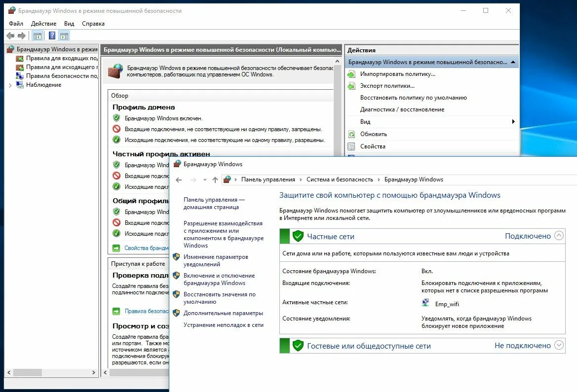This screenshot has width=577, height=392.
Task: Click Диагностика / восстановление action
Action: 402,109
